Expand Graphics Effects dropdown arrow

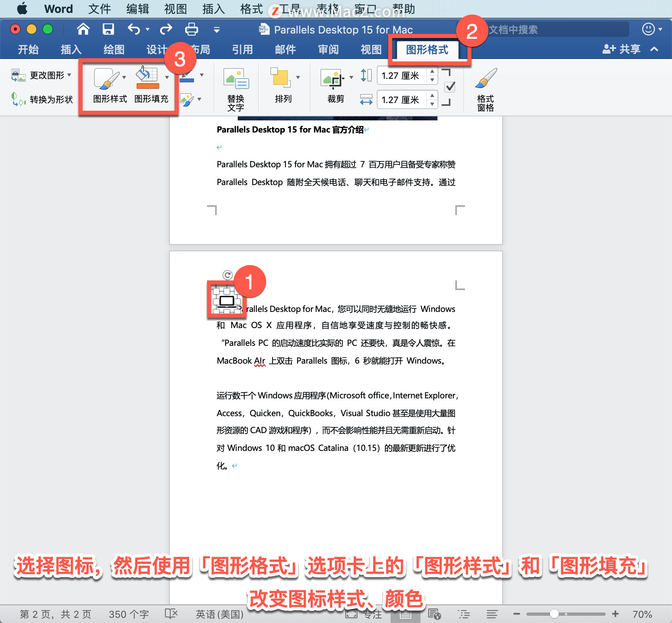click(199, 99)
